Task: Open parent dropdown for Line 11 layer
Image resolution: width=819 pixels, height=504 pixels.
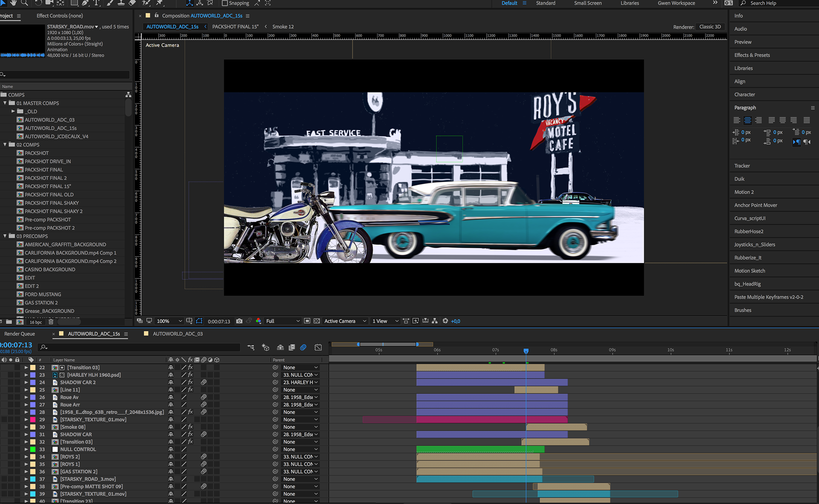Action: point(301,390)
